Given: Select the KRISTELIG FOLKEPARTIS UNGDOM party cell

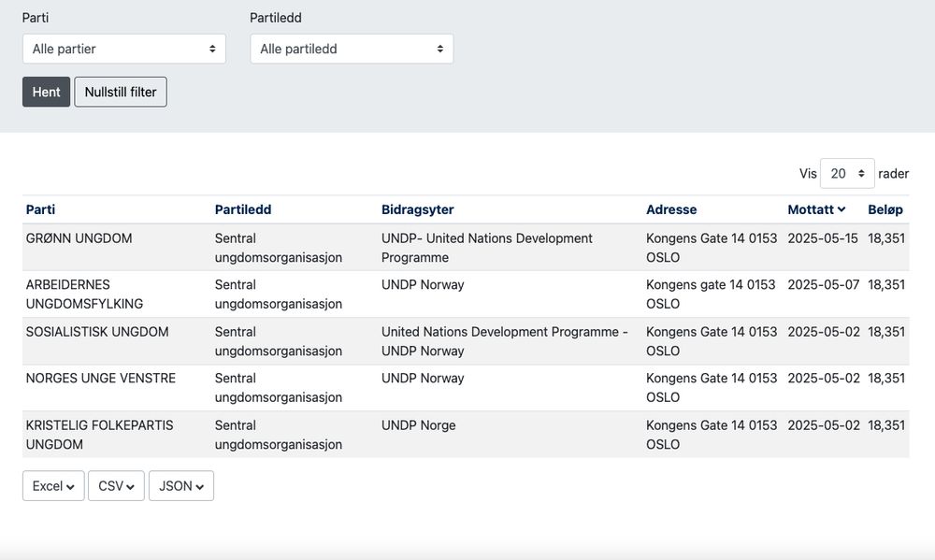Looking at the screenshot, I should (x=100, y=435).
